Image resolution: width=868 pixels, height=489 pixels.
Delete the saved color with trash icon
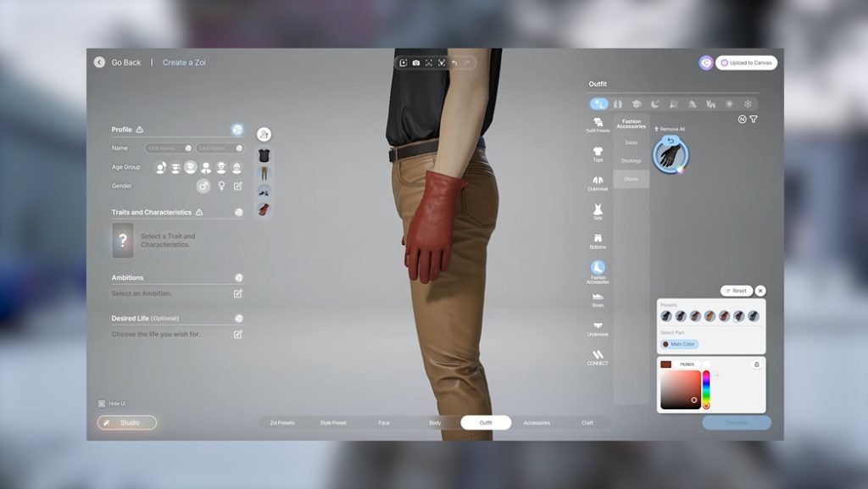coord(757,364)
